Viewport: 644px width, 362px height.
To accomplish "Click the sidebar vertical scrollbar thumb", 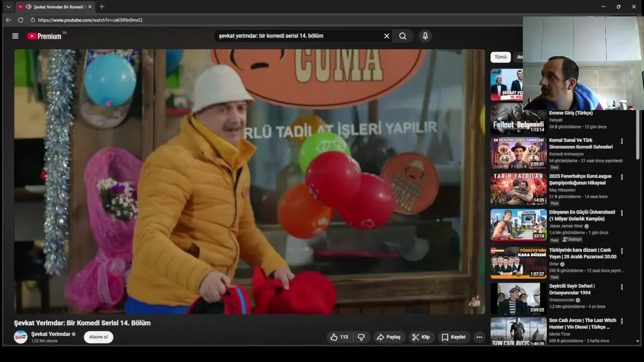I will (x=638, y=135).
